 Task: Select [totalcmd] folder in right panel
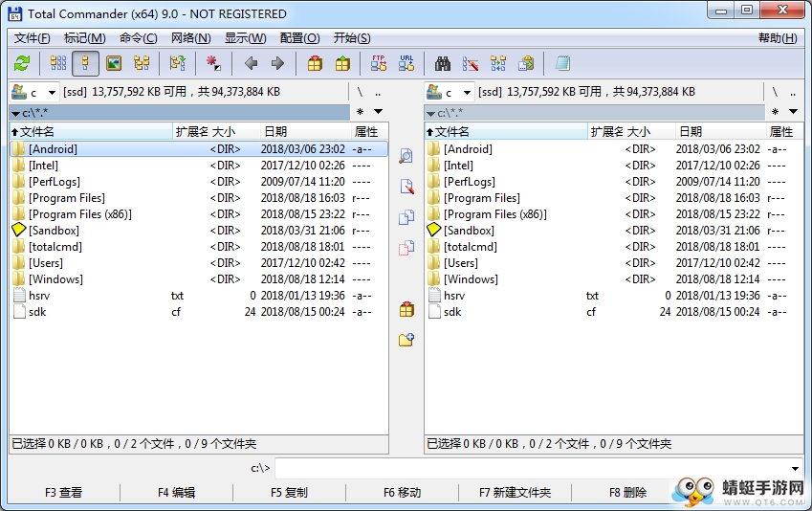(614, 247)
